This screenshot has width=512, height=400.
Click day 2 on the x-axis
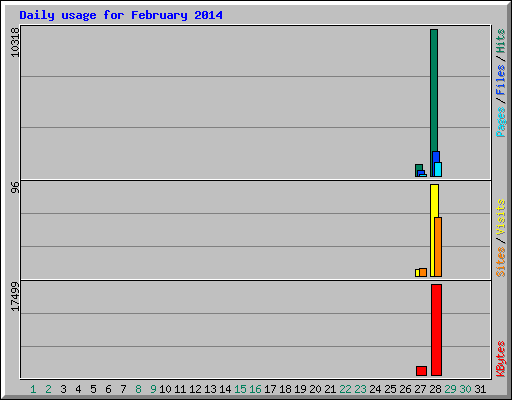(x=48, y=389)
